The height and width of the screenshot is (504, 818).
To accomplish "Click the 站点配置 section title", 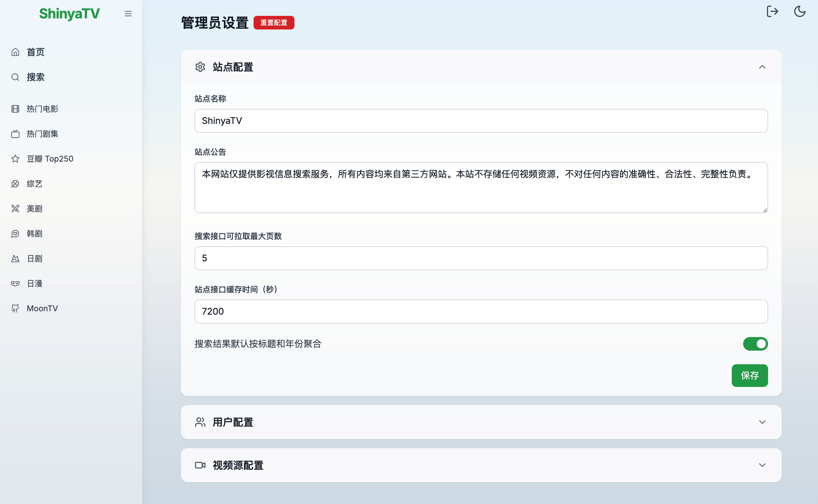I will [x=233, y=67].
